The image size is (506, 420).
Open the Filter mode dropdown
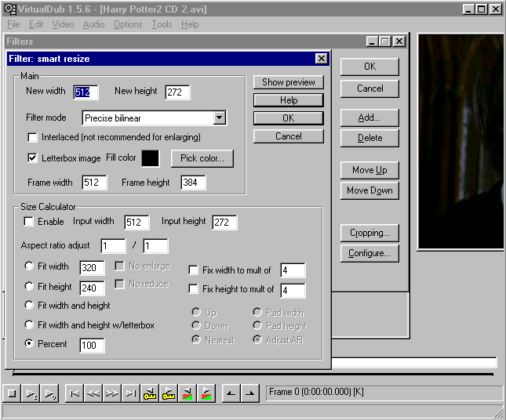pyautogui.click(x=220, y=118)
